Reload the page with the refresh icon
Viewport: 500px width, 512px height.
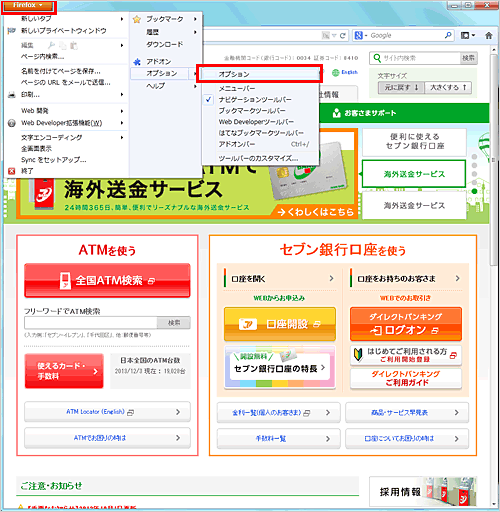coord(342,35)
